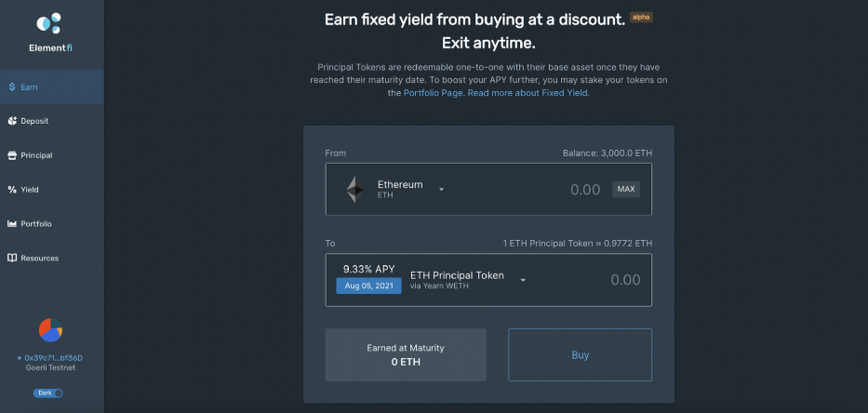The height and width of the screenshot is (413, 868).
Task: Follow the Read more about Fixed Yield link
Action: (528, 93)
